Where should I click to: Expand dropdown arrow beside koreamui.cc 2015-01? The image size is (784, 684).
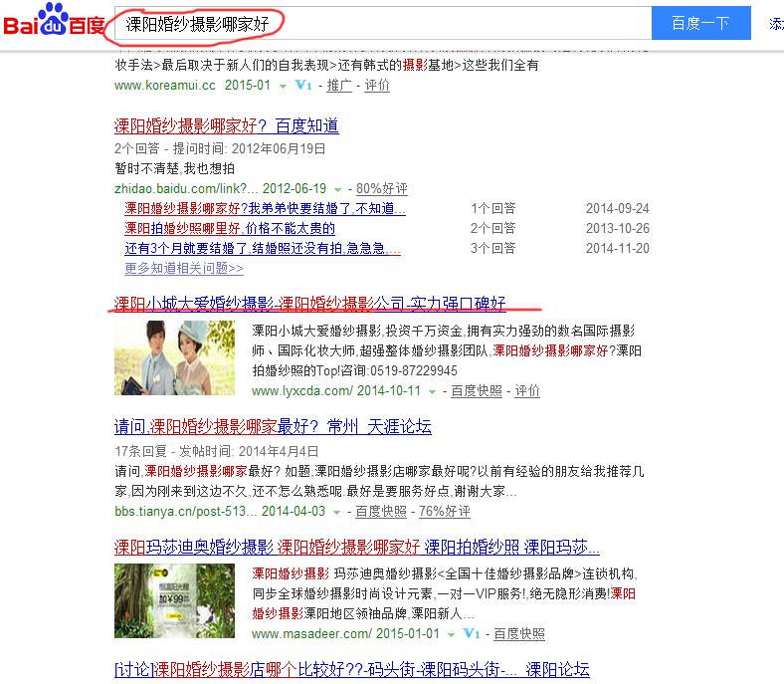283,87
